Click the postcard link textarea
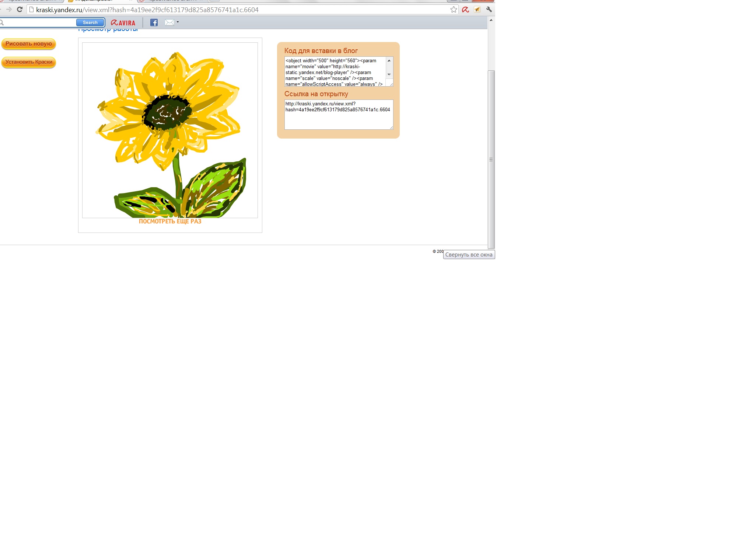 pos(339,115)
